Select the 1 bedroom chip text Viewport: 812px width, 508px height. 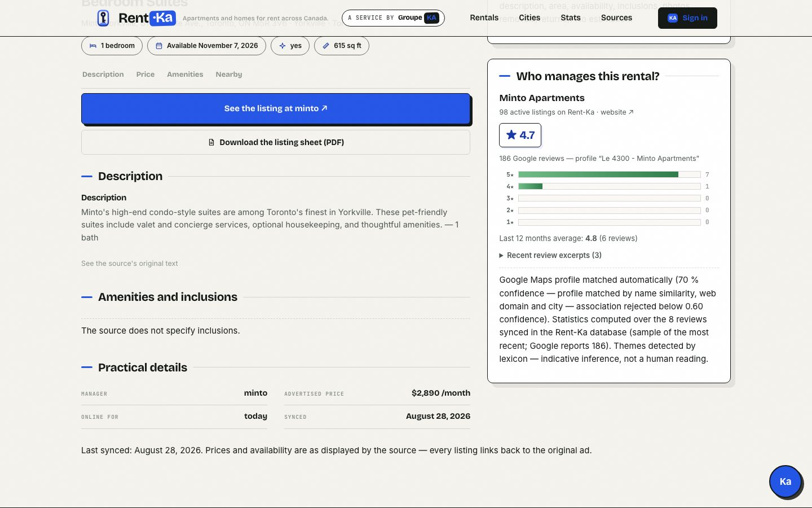(x=118, y=46)
